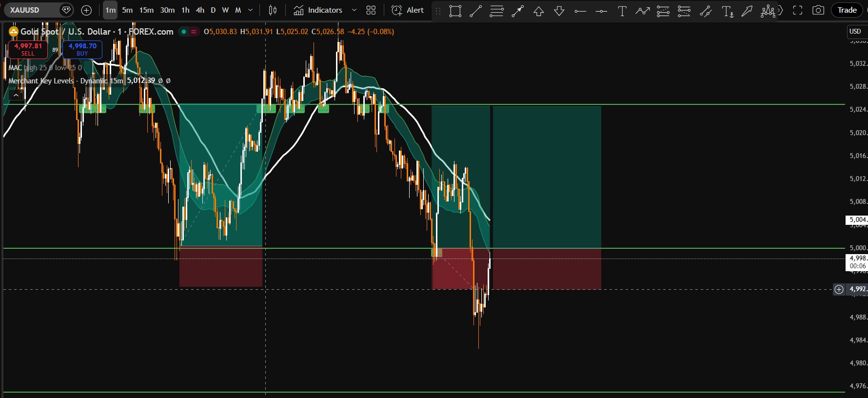The width and height of the screenshot is (868, 398).
Task: Switch to the 15m timeframe
Action: [146, 10]
